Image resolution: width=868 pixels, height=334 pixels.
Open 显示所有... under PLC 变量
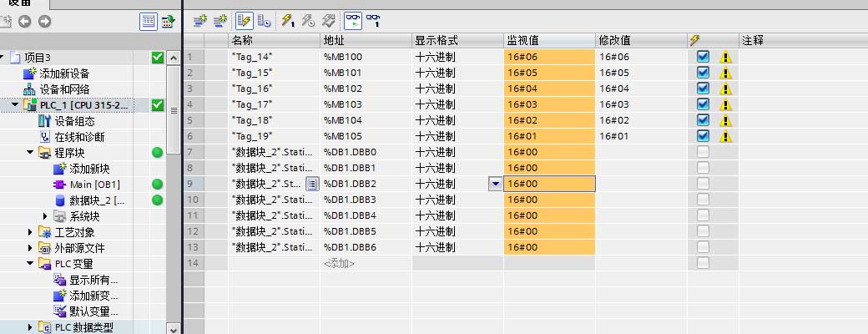point(93,280)
